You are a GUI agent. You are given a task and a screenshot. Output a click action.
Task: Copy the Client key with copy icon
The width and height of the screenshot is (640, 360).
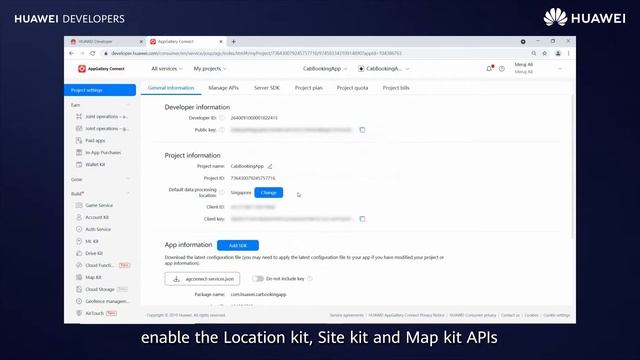point(362,219)
